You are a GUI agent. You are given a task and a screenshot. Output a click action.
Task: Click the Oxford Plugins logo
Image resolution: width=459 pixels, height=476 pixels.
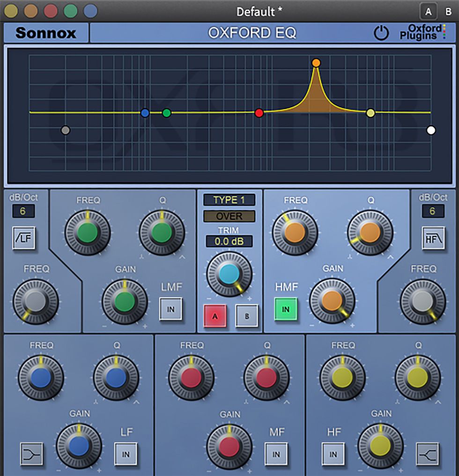pyautogui.click(x=422, y=32)
